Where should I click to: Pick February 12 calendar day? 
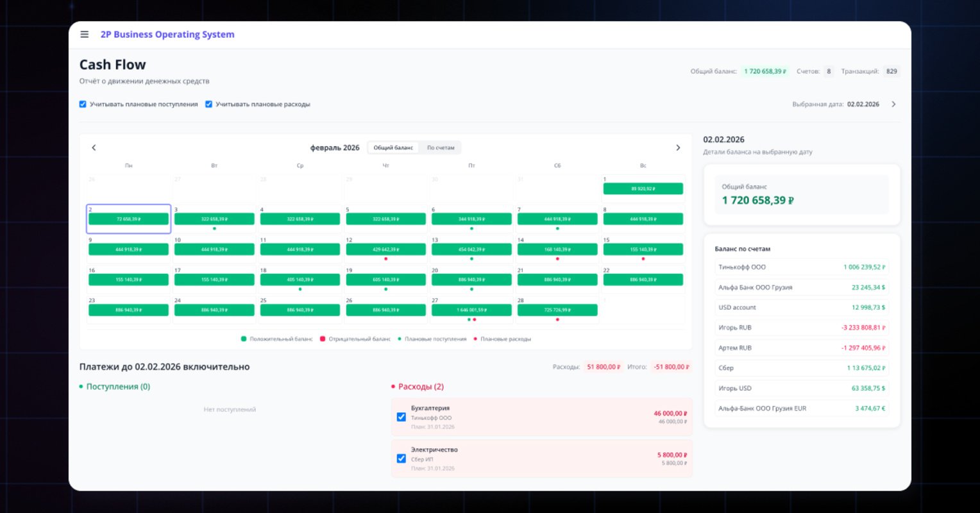[385, 249]
